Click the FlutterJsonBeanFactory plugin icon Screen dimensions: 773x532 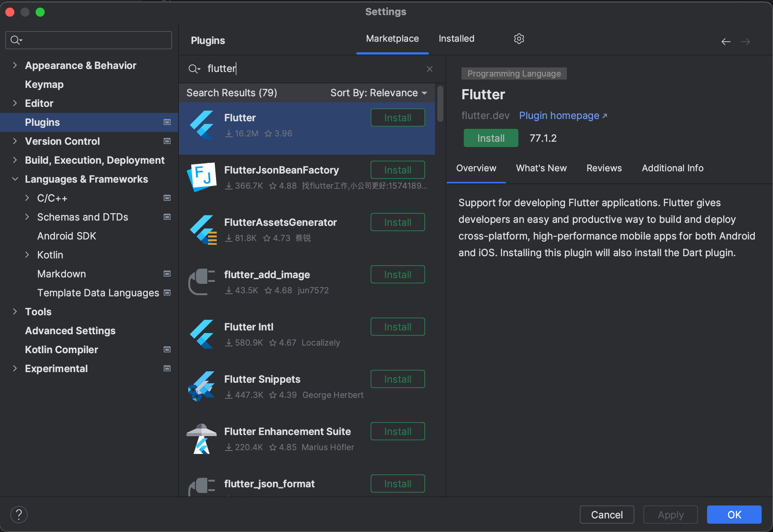point(202,177)
